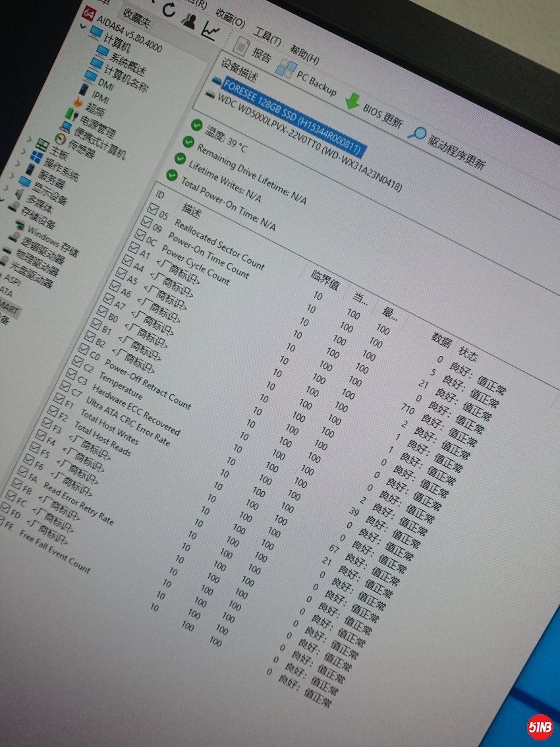560x747 pixels.
Task: Click the 报告 report button
Action: (252, 51)
